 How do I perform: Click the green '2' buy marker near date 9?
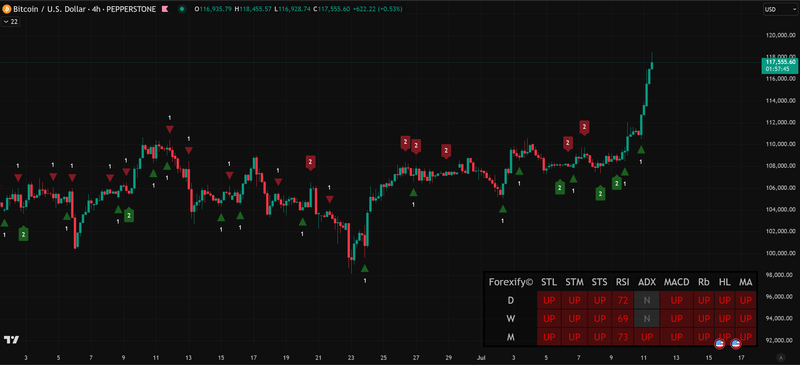pyautogui.click(x=129, y=215)
